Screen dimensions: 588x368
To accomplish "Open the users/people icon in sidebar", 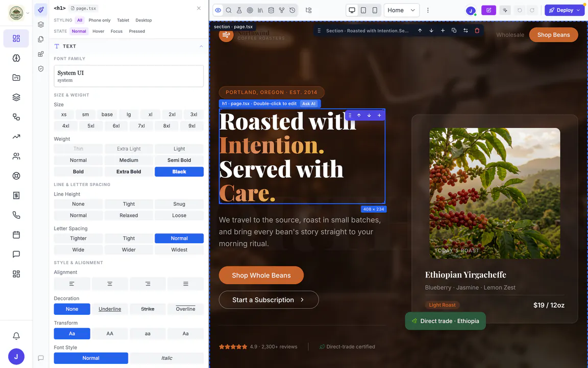I will click(x=16, y=156).
